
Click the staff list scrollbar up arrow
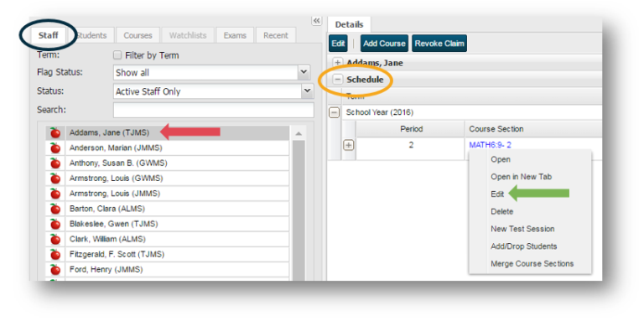tap(299, 134)
